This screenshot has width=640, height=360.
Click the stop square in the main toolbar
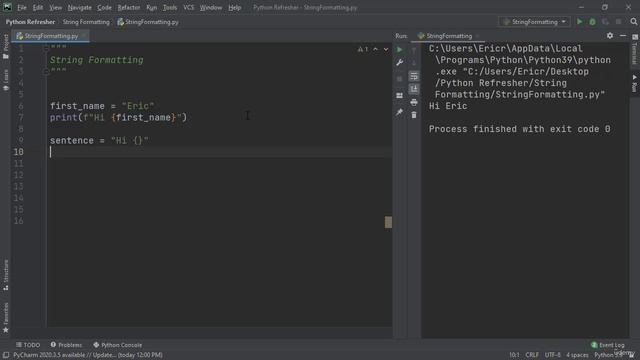click(619, 22)
